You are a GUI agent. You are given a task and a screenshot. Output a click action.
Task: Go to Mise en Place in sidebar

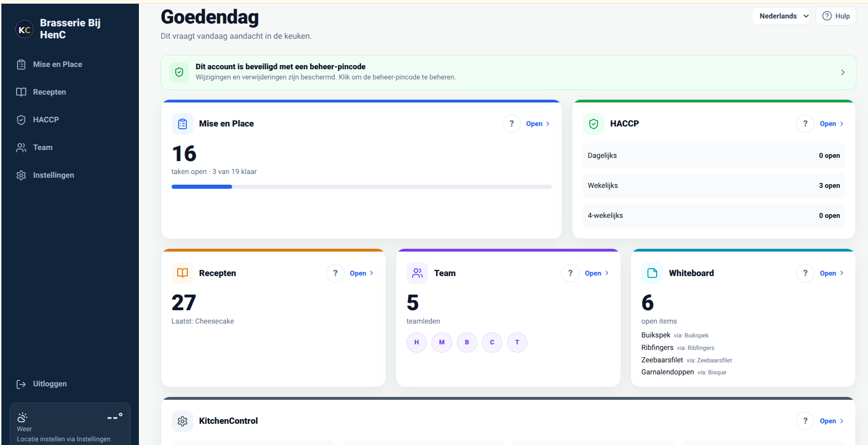coord(70,65)
